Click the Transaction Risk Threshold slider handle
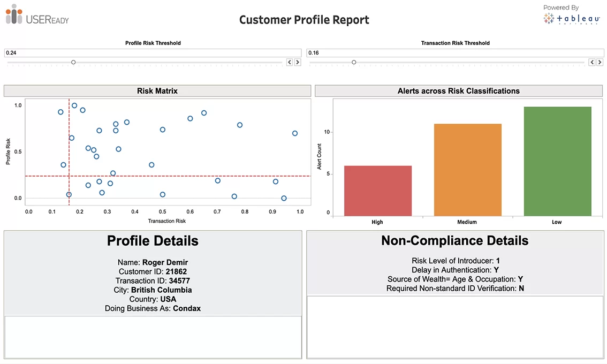Image resolution: width=607 pixels, height=364 pixels. tap(354, 62)
